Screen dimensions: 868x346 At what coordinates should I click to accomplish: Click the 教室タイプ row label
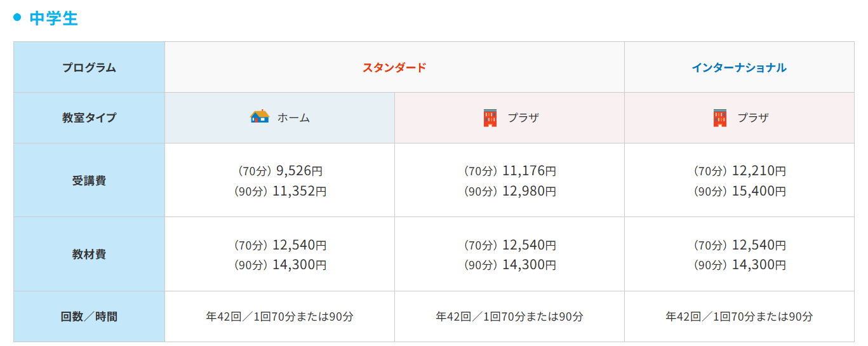pos(89,117)
